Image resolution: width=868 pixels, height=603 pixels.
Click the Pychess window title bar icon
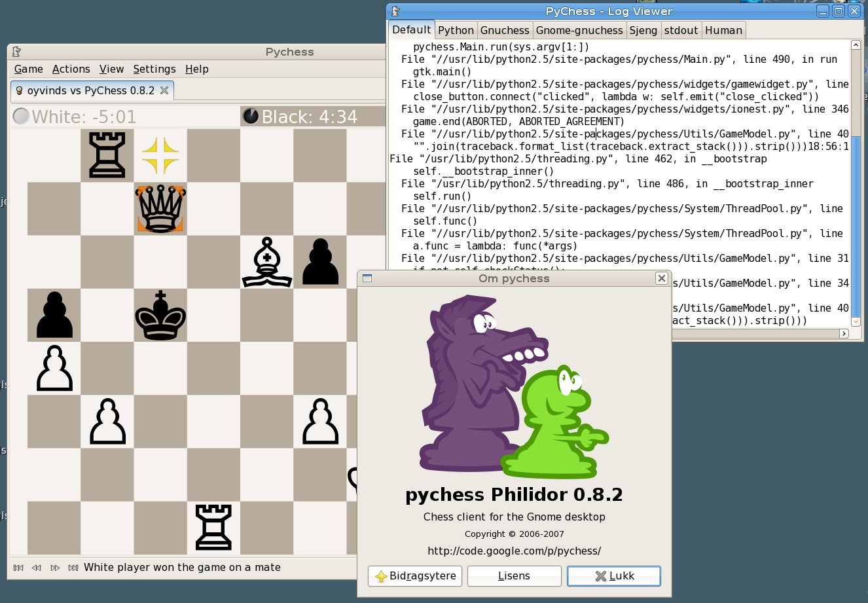point(16,52)
